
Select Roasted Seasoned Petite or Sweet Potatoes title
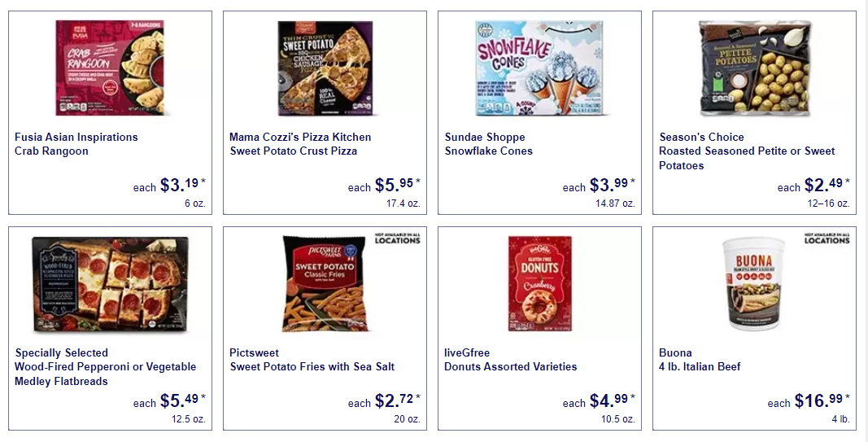click(747, 151)
